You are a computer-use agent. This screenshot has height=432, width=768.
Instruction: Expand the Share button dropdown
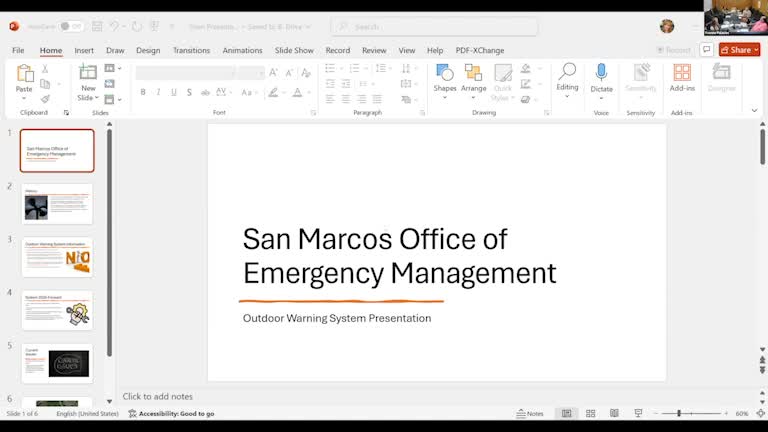tap(756, 50)
